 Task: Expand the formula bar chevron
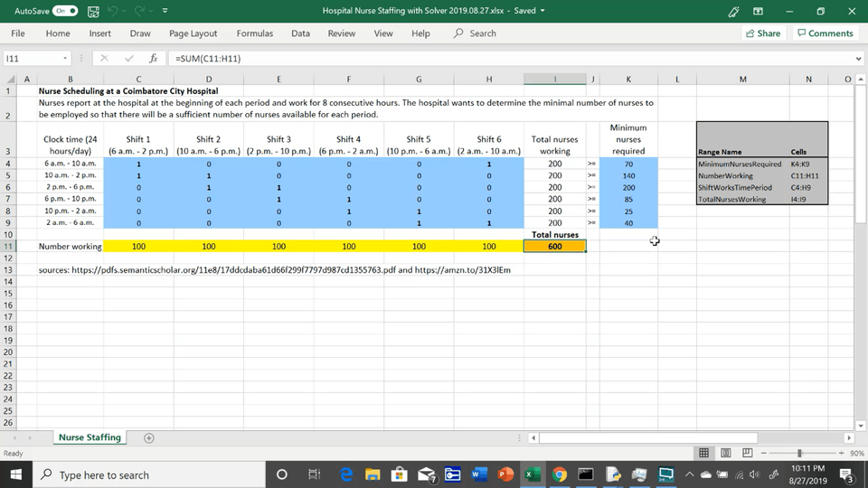pyautogui.click(x=858, y=58)
